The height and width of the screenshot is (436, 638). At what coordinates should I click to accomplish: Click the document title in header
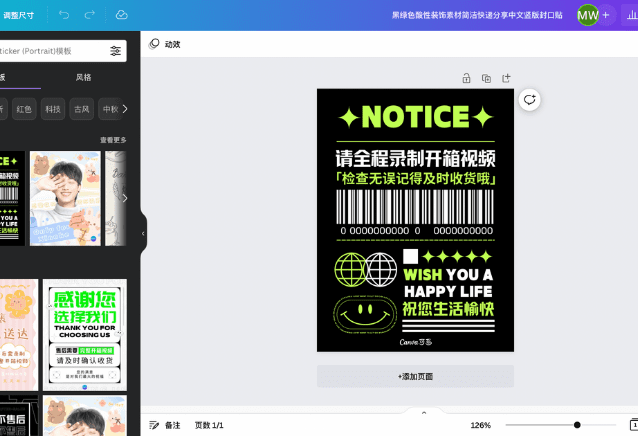(x=477, y=15)
